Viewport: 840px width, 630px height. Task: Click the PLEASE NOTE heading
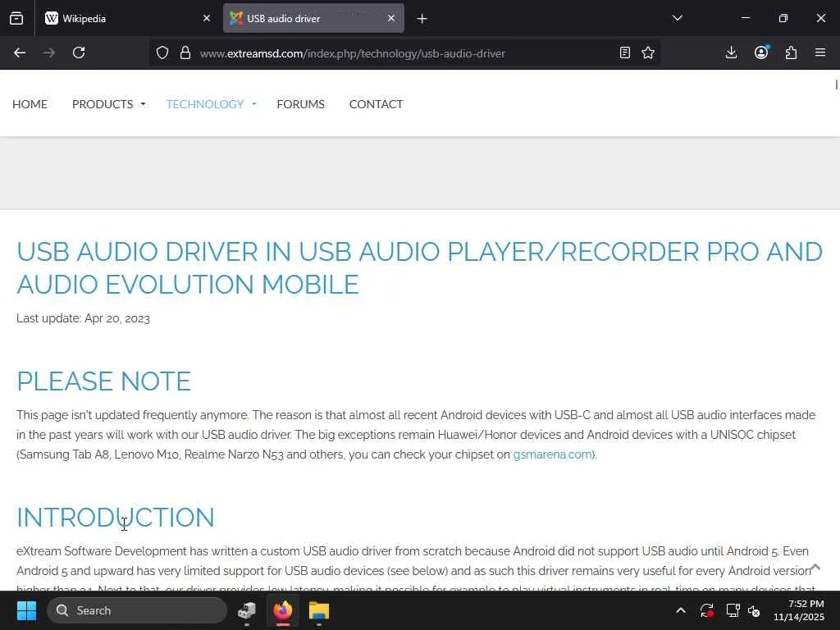[x=104, y=381]
